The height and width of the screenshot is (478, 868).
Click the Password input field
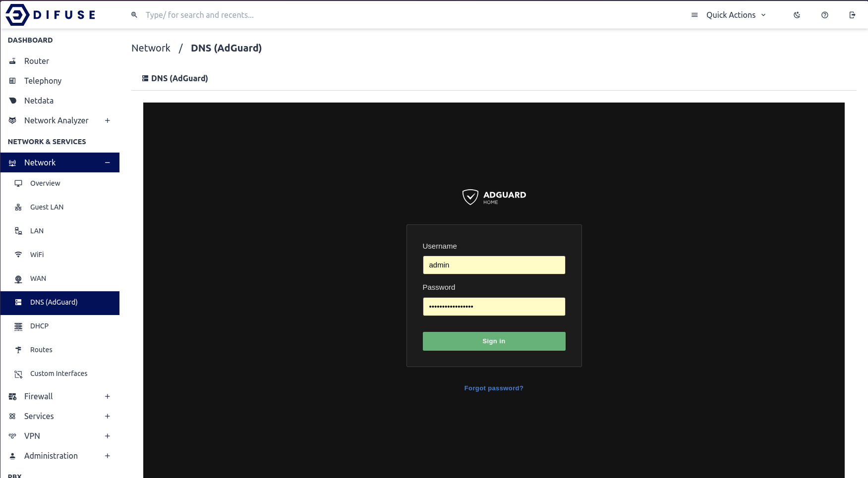pos(494,307)
